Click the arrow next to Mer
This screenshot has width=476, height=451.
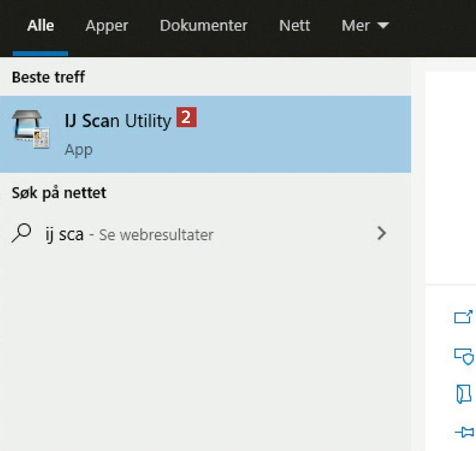[383, 26]
